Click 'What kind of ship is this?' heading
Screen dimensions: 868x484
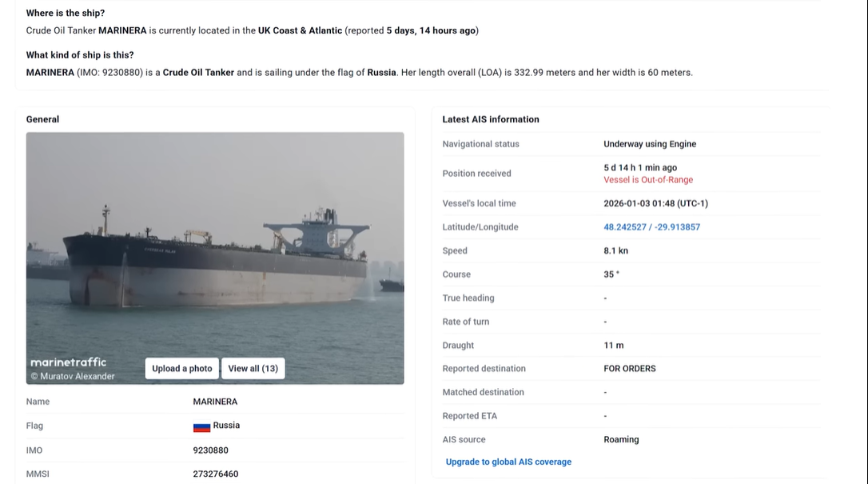pyautogui.click(x=80, y=55)
